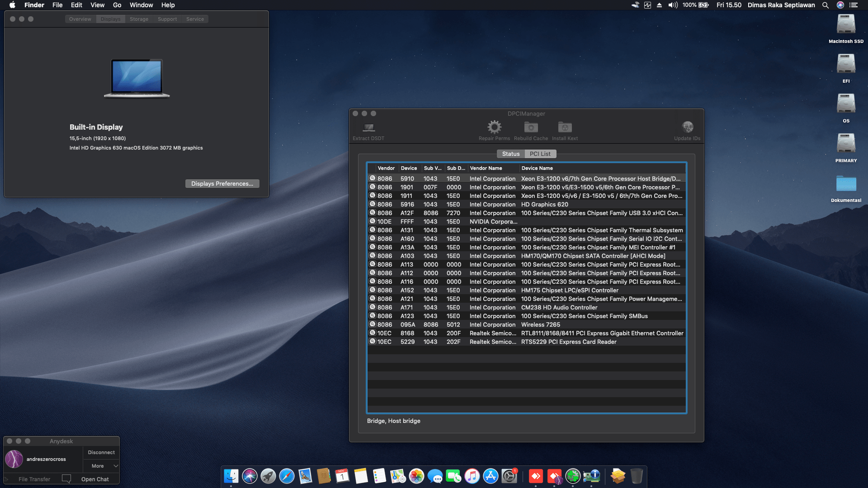The height and width of the screenshot is (488, 868).
Task: Open Spotlight search from the menu bar
Action: point(825,5)
